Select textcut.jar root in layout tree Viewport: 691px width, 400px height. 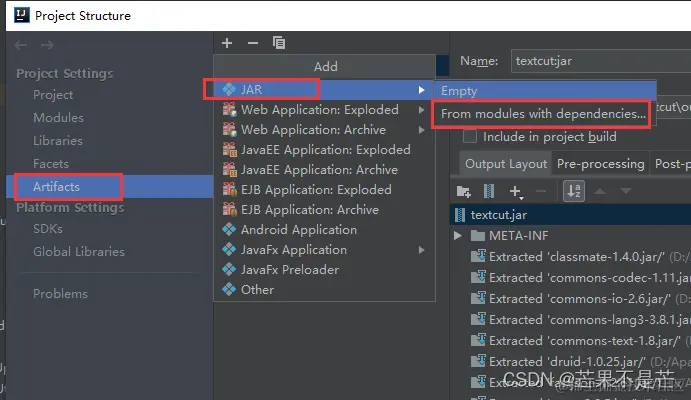point(571,215)
